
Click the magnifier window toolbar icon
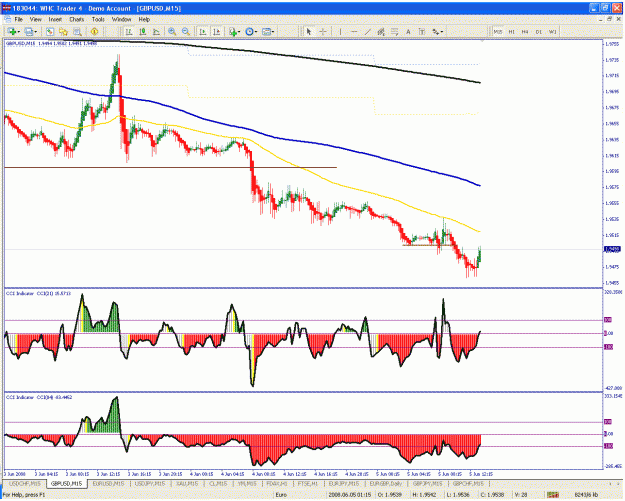tap(77, 31)
